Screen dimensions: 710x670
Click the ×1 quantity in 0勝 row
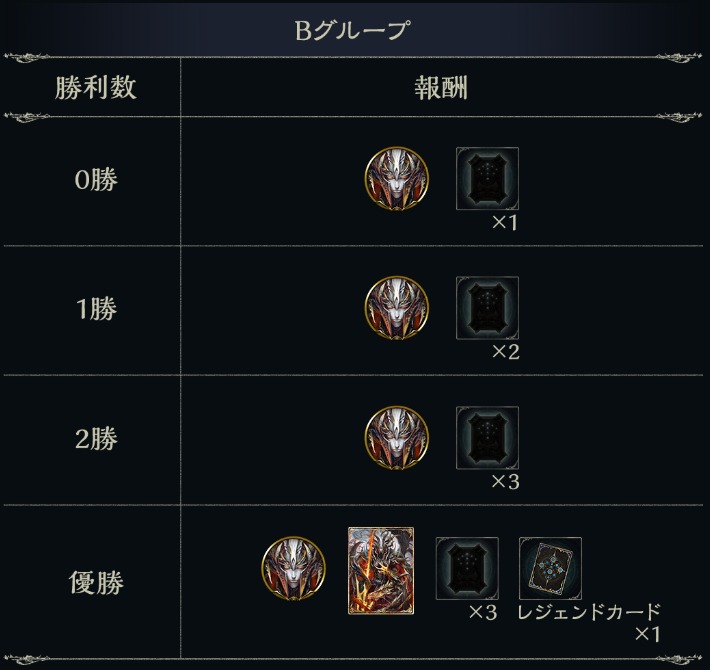[505, 222]
